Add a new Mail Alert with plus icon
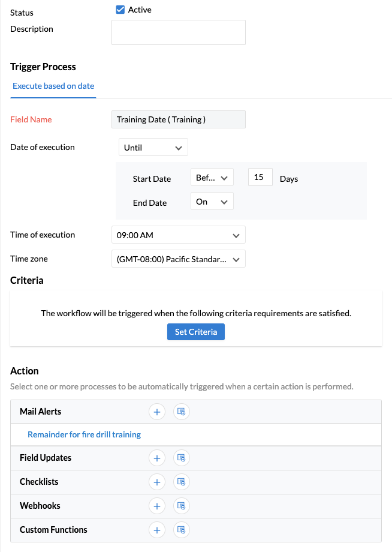The image size is (392, 552). (x=157, y=412)
